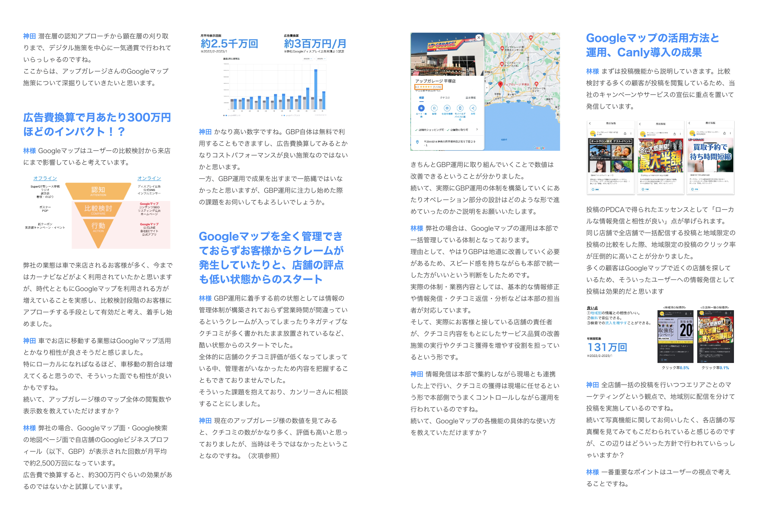
Task: Click the モバイルデバイスに送信 icon
Action: (x=460, y=108)
